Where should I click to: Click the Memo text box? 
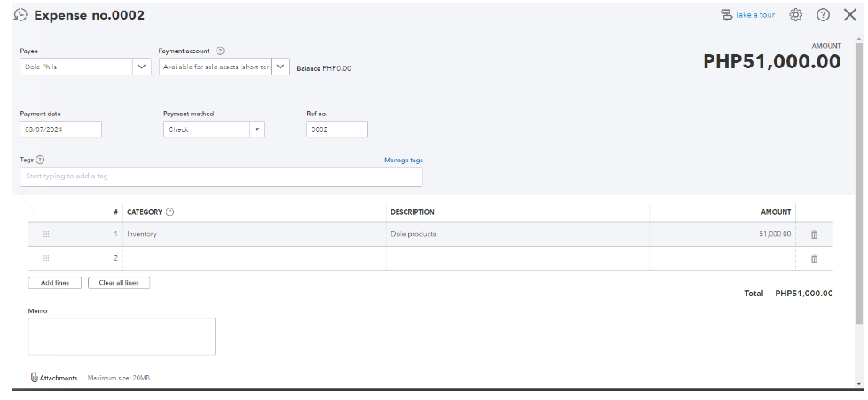tap(122, 336)
